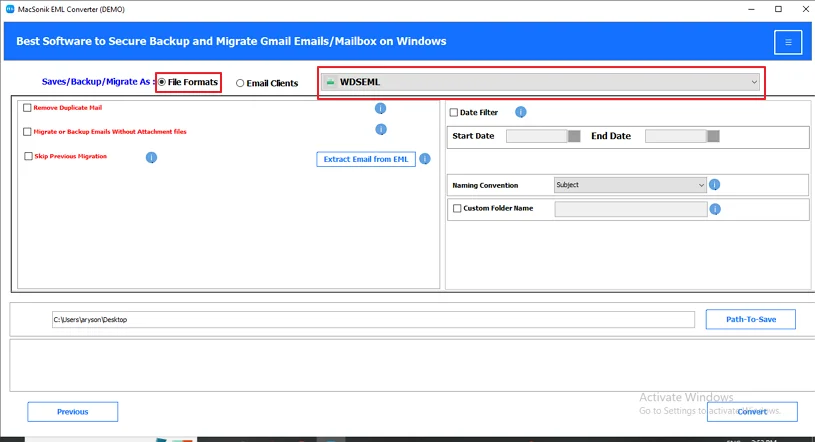Click info icon beside Remove Duplicate Mail

[380, 108]
